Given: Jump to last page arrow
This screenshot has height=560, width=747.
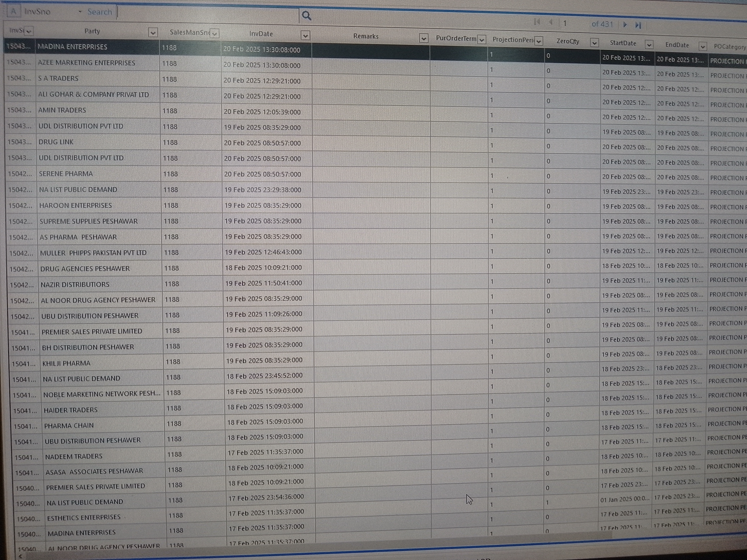Looking at the screenshot, I should tap(638, 25).
